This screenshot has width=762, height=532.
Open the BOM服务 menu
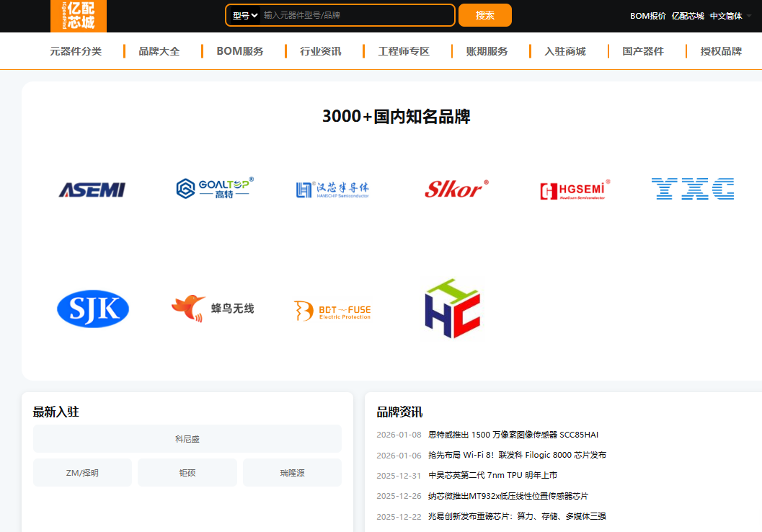239,51
